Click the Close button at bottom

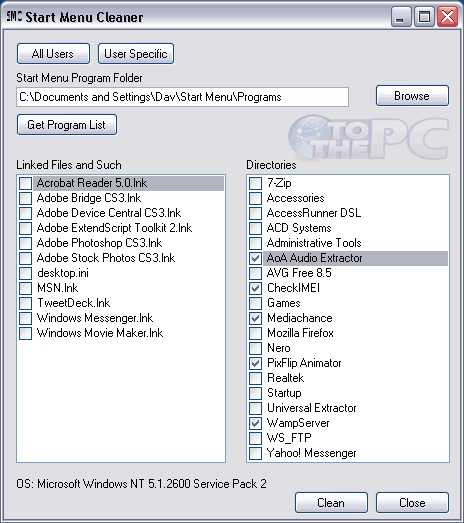(x=412, y=502)
